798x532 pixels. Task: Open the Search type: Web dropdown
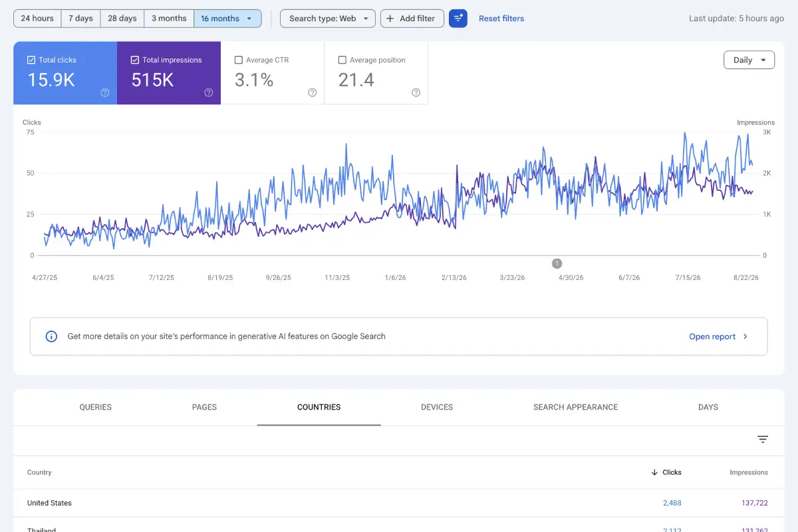[x=328, y=19]
